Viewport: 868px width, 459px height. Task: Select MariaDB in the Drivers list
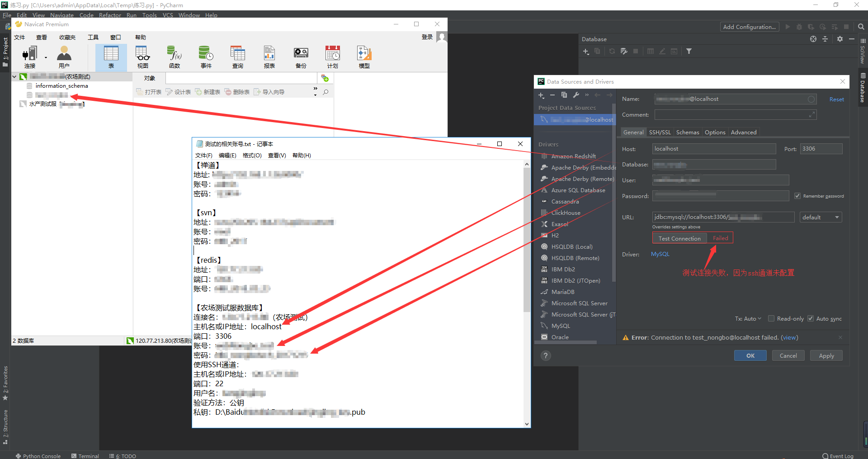point(563,292)
